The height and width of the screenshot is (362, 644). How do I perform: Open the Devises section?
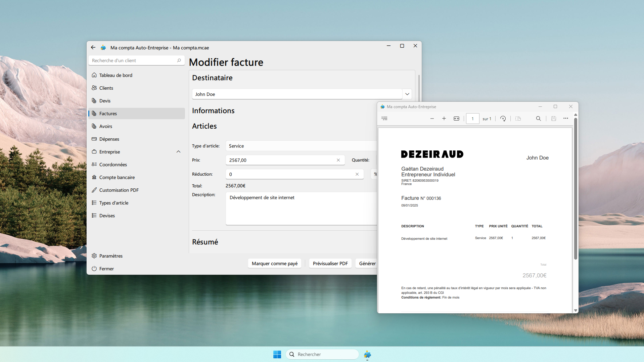107,215
